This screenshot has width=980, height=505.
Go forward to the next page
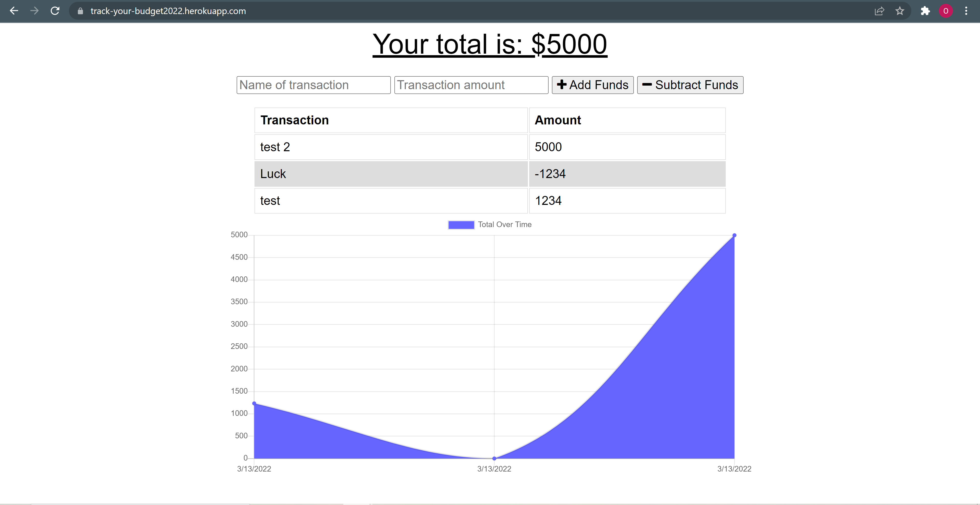[34, 11]
